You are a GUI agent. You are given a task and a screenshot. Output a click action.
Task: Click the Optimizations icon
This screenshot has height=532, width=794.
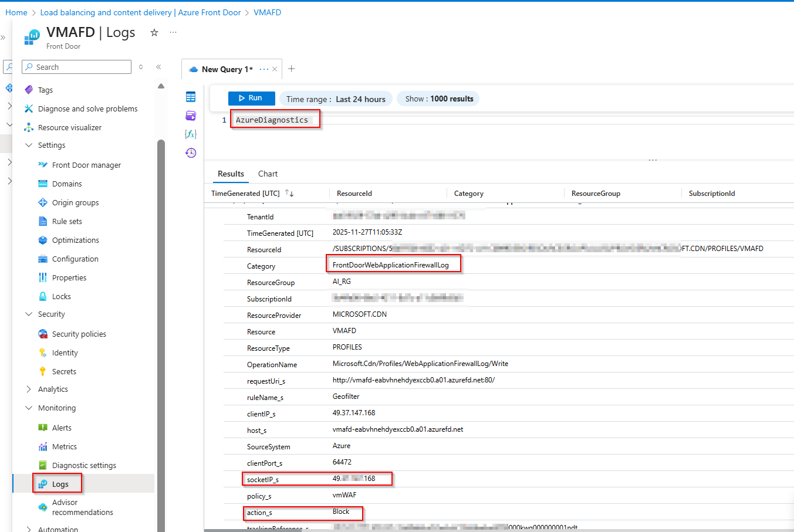tap(43, 240)
